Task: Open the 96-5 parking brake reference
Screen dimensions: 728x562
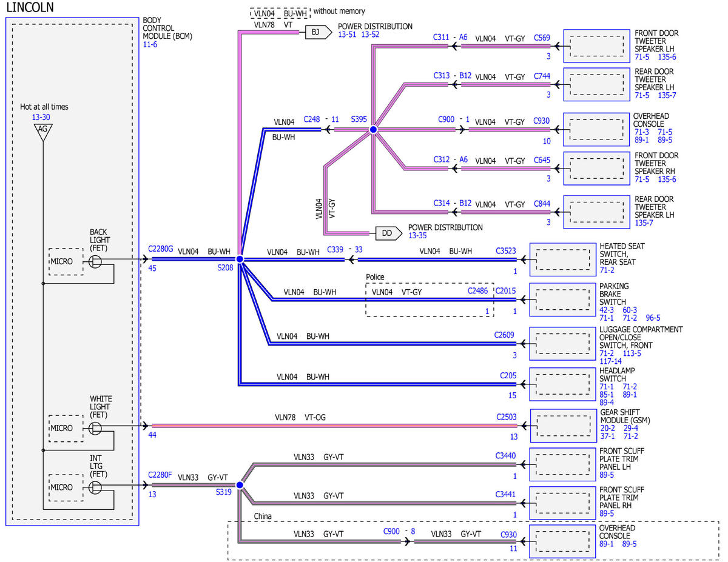Action: [x=653, y=318]
